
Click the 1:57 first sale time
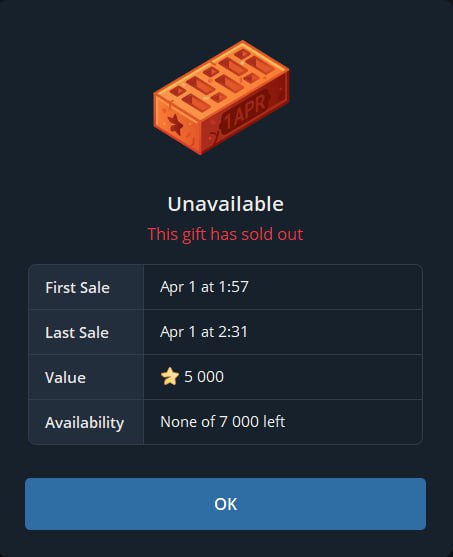tap(233, 287)
